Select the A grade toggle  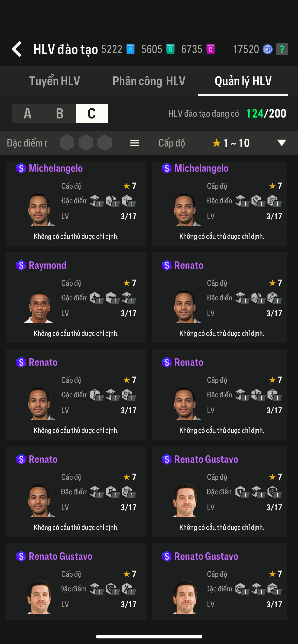pyautogui.click(x=28, y=114)
